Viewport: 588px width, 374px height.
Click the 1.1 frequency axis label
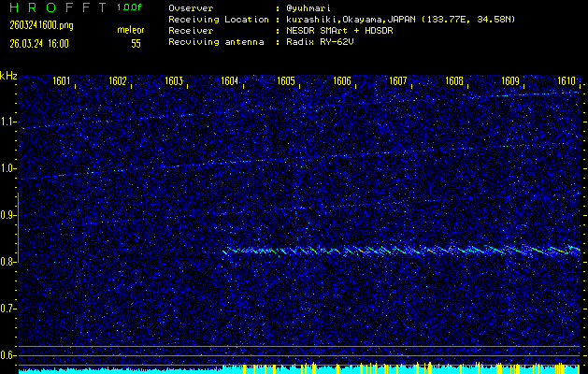pos(8,122)
